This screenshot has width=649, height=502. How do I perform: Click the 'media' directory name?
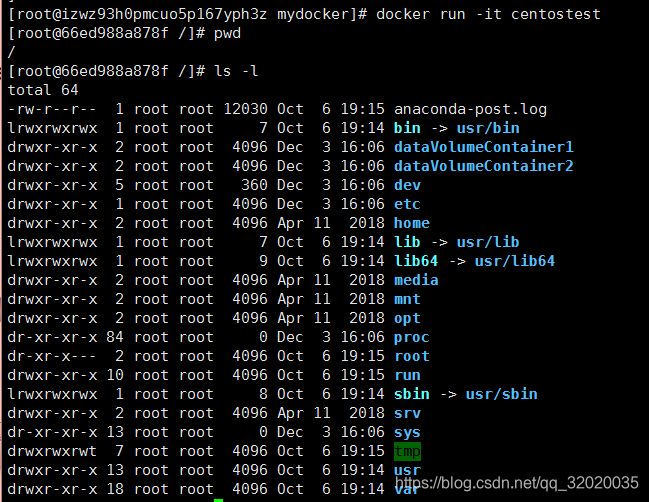tap(416, 281)
